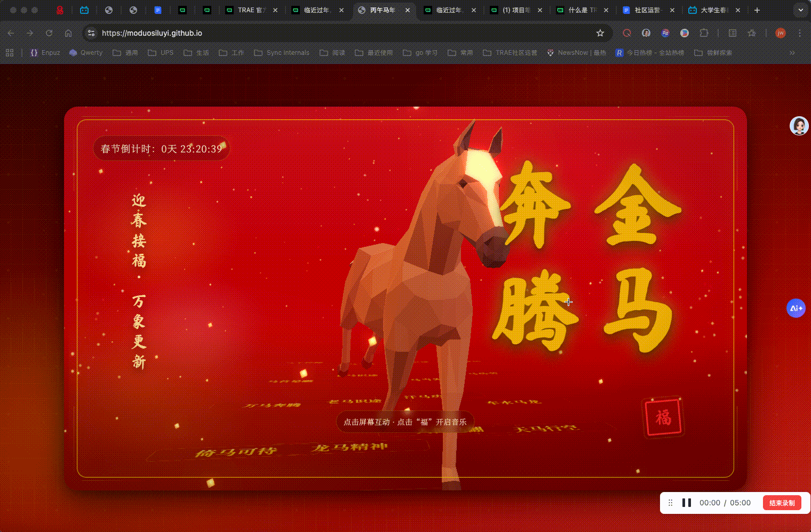Screen dimensions: 811x532
Task: Click the 结束录制 button
Action: click(782, 503)
